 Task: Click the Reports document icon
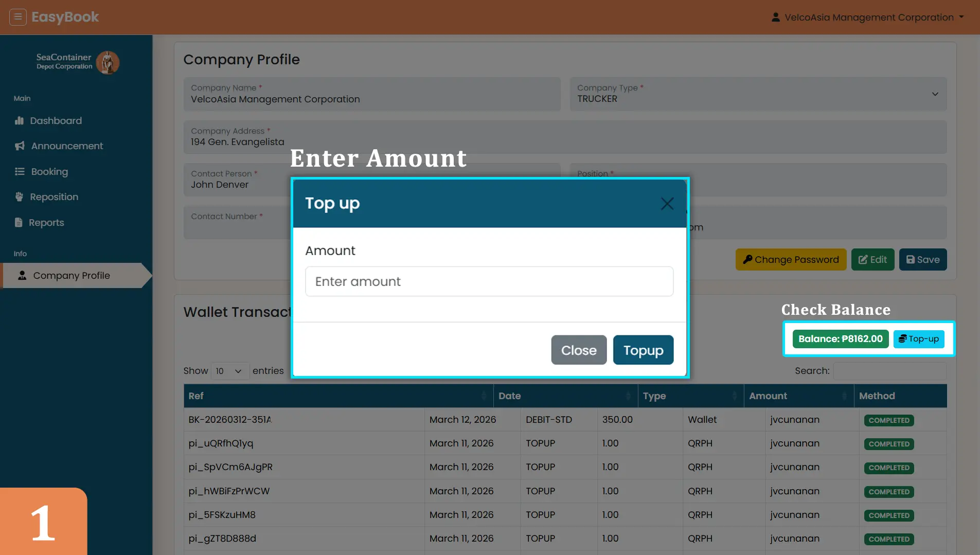(x=19, y=223)
